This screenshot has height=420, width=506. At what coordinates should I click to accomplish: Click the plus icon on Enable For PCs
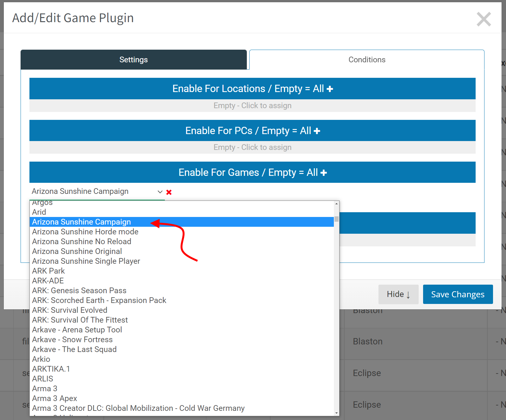pyautogui.click(x=317, y=131)
